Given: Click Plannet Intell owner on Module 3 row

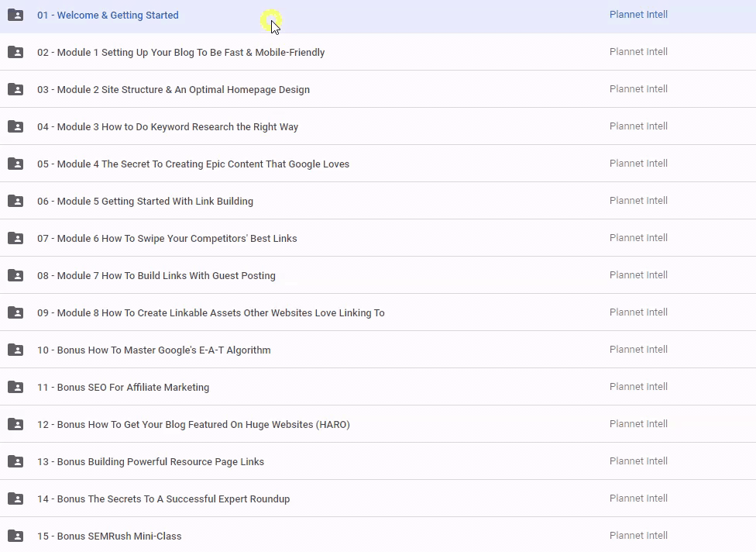Looking at the screenshot, I should tap(638, 126).
